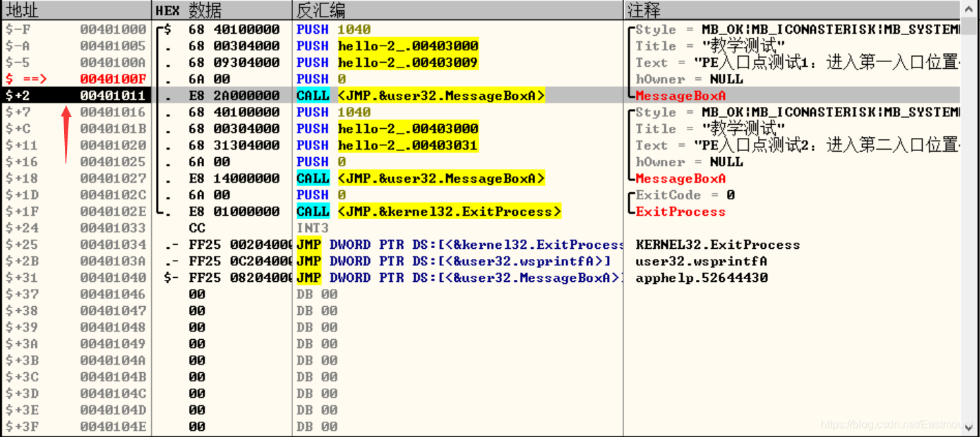Click hex bytes E8 01000000

tap(234, 212)
